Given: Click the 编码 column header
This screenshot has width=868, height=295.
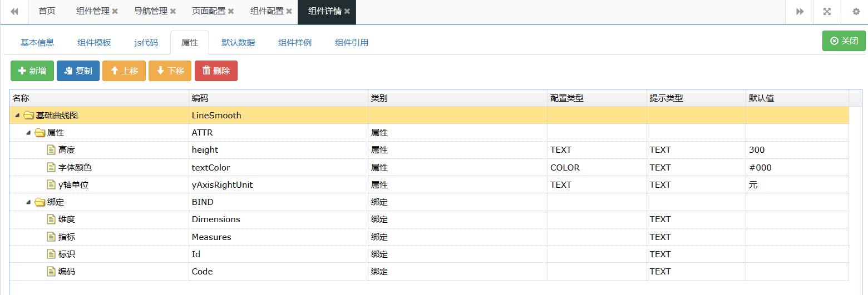Looking at the screenshot, I should [278, 98].
